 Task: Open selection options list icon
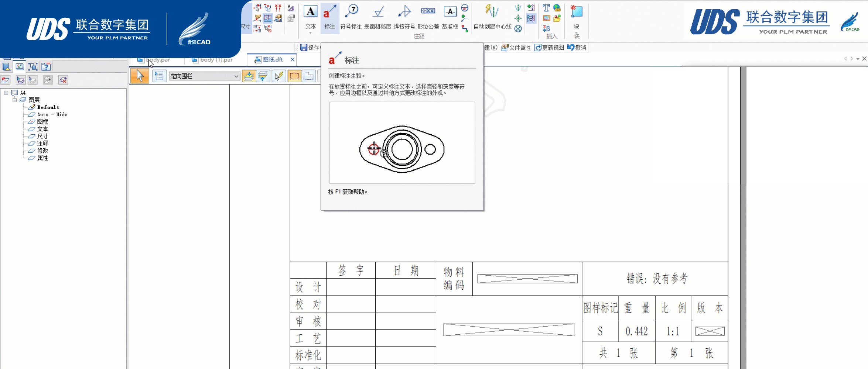coord(159,76)
